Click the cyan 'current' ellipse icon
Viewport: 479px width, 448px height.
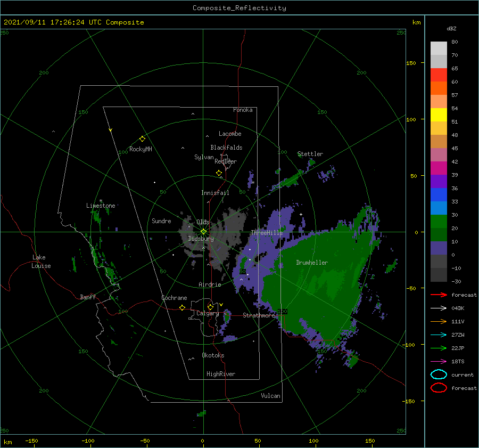[x=439, y=374]
